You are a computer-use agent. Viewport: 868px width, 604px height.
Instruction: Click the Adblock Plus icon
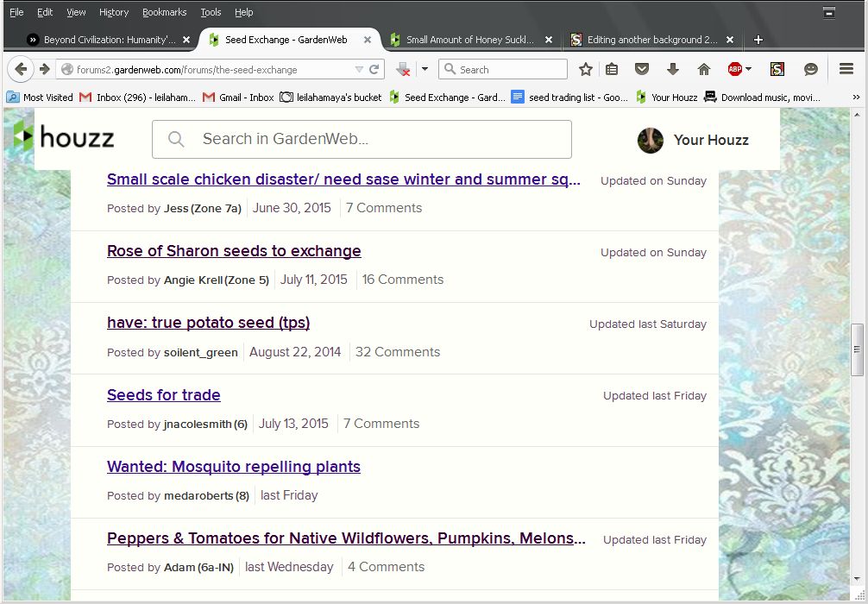734,69
